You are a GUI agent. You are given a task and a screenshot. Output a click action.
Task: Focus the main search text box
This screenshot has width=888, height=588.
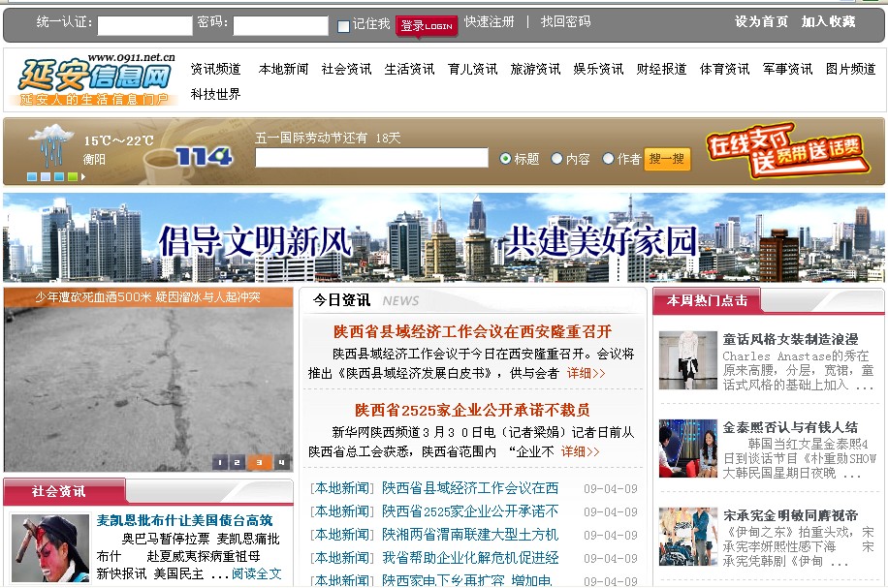[371, 157]
